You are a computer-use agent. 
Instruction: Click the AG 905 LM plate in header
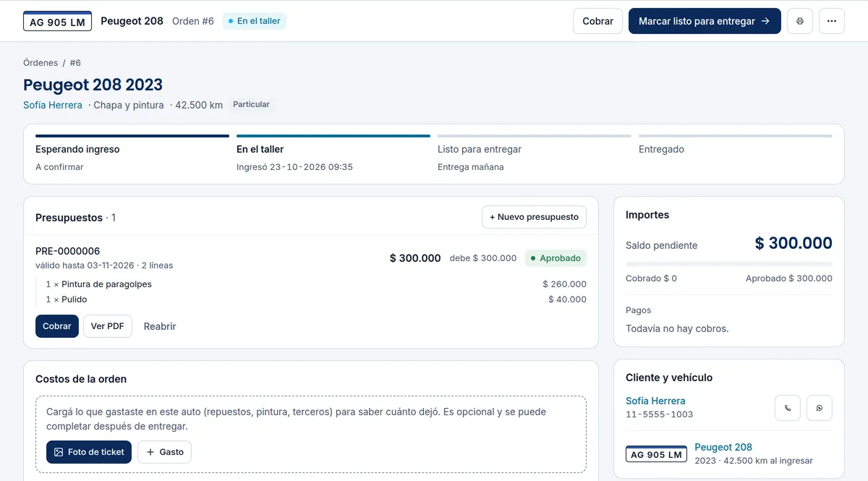coord(57,21)
